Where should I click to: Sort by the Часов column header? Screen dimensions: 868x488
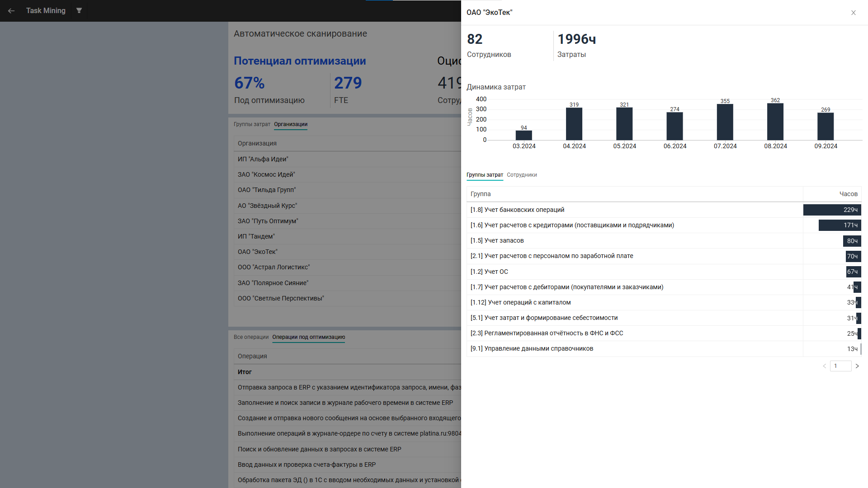[848, 194]
